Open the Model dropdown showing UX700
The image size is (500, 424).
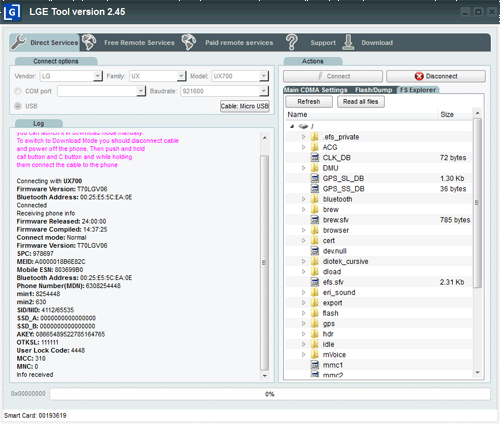pos(264,76)
